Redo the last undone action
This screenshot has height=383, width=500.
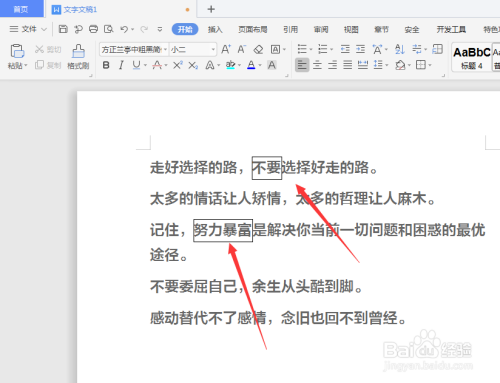click(144, 29)
